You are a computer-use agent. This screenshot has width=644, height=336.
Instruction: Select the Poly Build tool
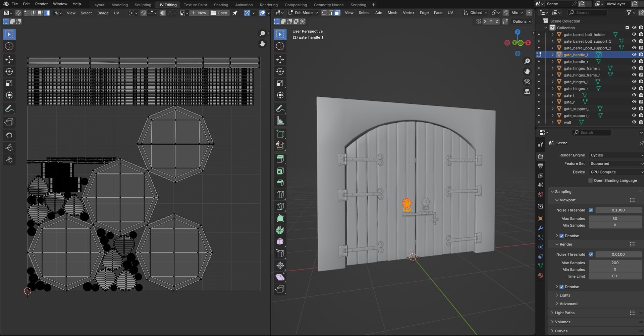pyautogui.click(x=280, y=218)
